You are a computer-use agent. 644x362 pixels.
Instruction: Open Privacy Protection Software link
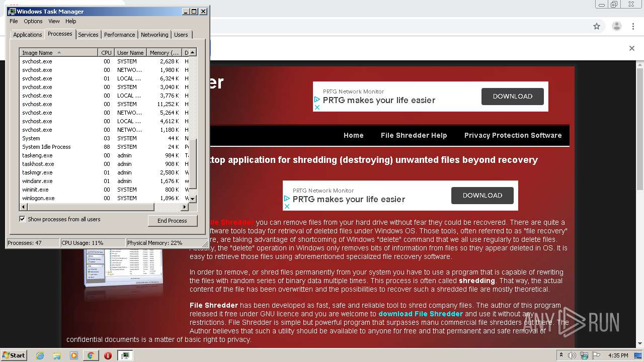tap(513, 135)
